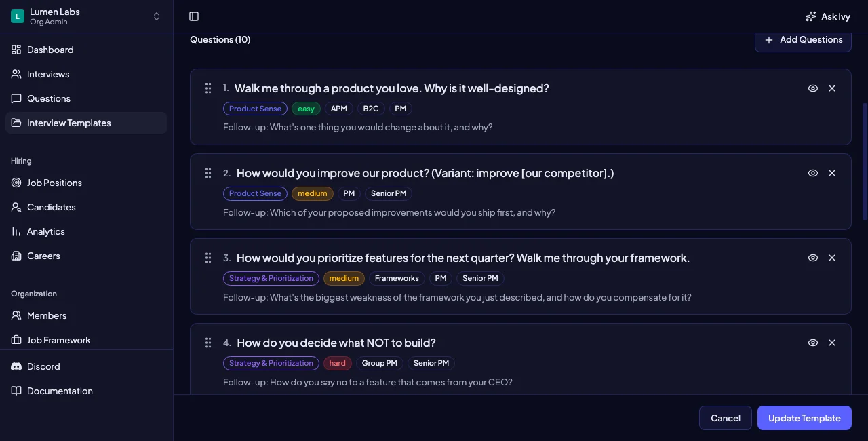Open Careers page
The height and width of the screenshot is (441, 868).
[86, 256]
